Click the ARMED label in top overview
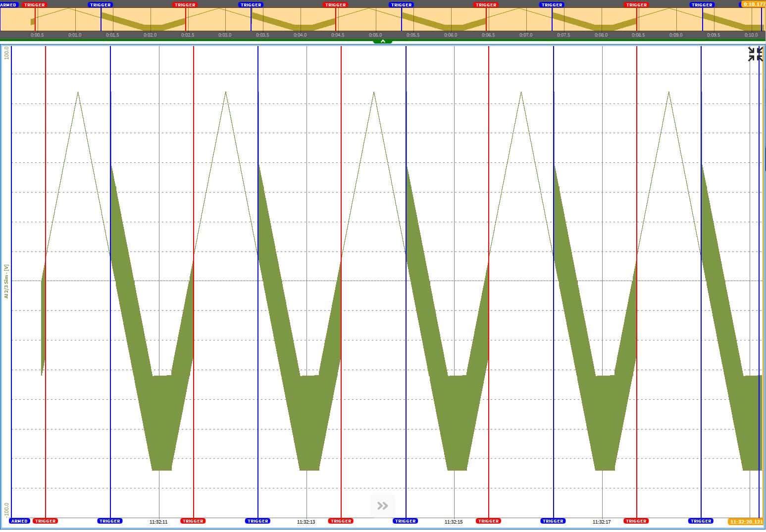766x532 pixels. [x=8, y=4]
